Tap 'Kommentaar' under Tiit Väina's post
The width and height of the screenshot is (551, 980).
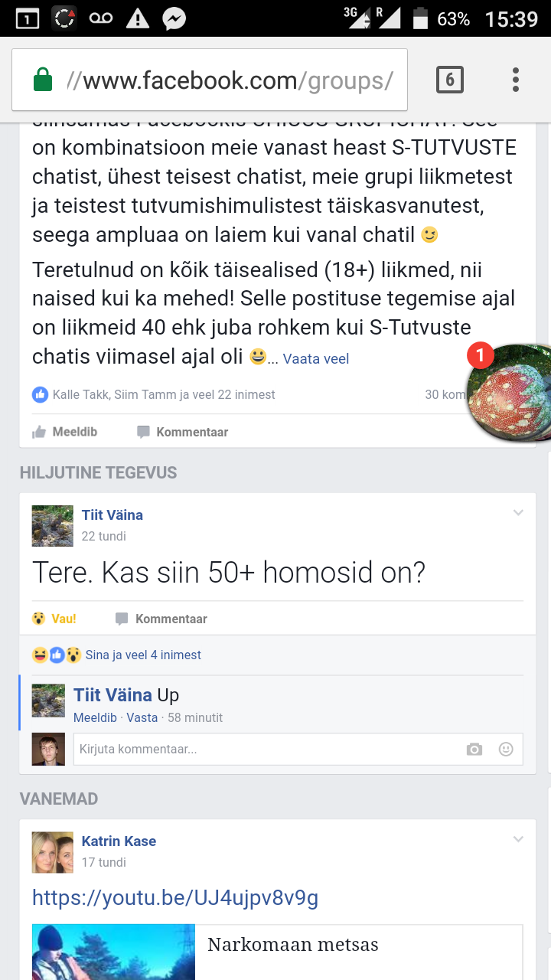161,619
